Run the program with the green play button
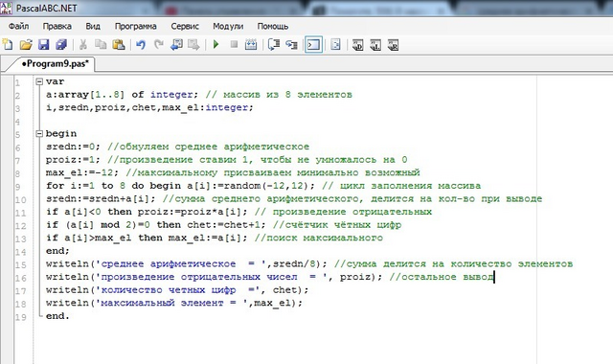 216,45
